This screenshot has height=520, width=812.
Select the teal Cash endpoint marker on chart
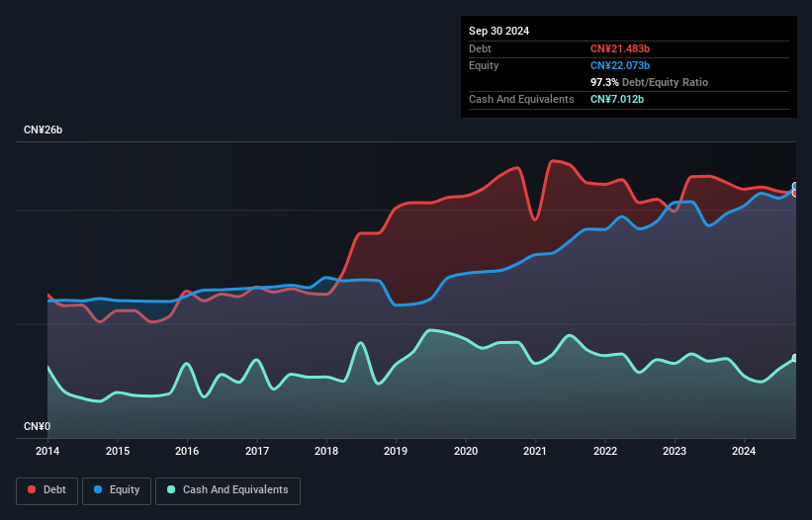point(796,358)
